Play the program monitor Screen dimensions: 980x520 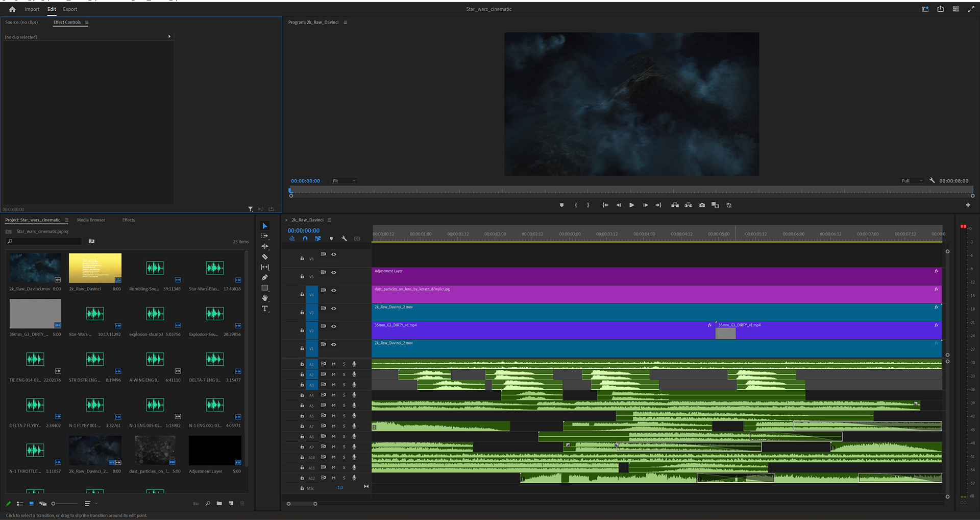632,205
